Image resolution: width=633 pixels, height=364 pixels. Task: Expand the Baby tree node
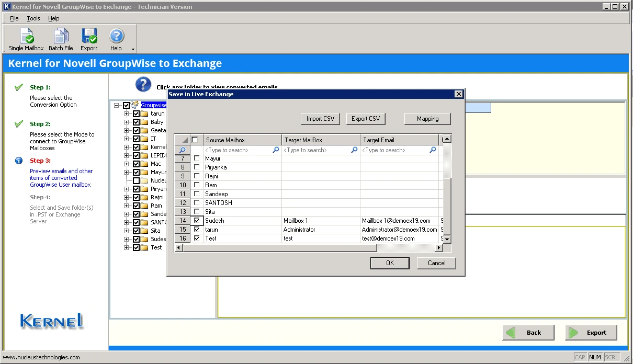pyautogui.click(x=126, y=122)
